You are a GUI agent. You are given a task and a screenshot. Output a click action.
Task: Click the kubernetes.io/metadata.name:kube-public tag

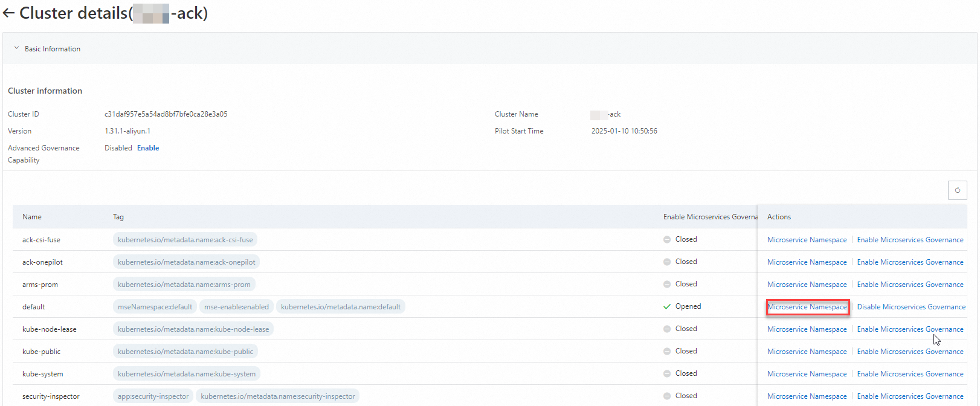185,352
